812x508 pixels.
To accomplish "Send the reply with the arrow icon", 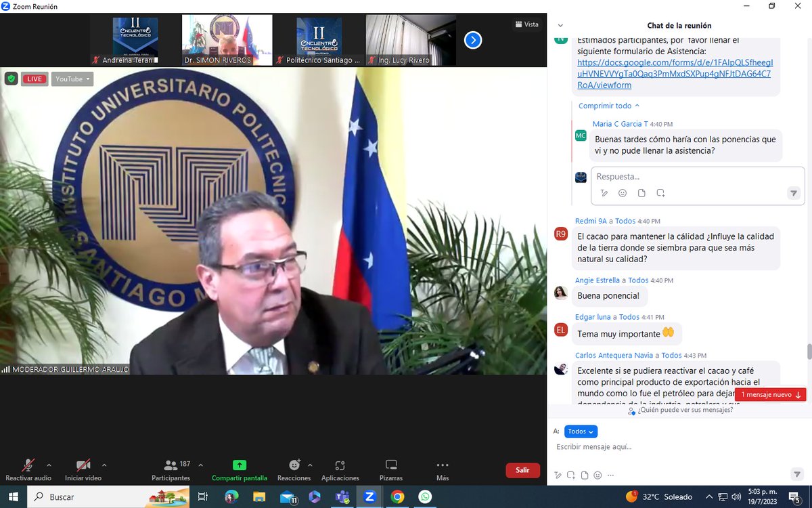I will (794, 193).
